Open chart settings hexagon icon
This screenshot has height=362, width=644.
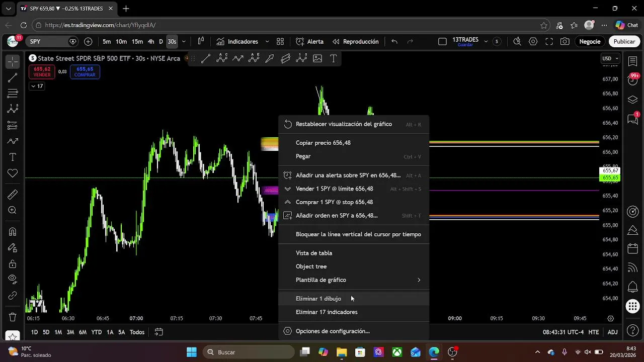[x=533, y=42]
